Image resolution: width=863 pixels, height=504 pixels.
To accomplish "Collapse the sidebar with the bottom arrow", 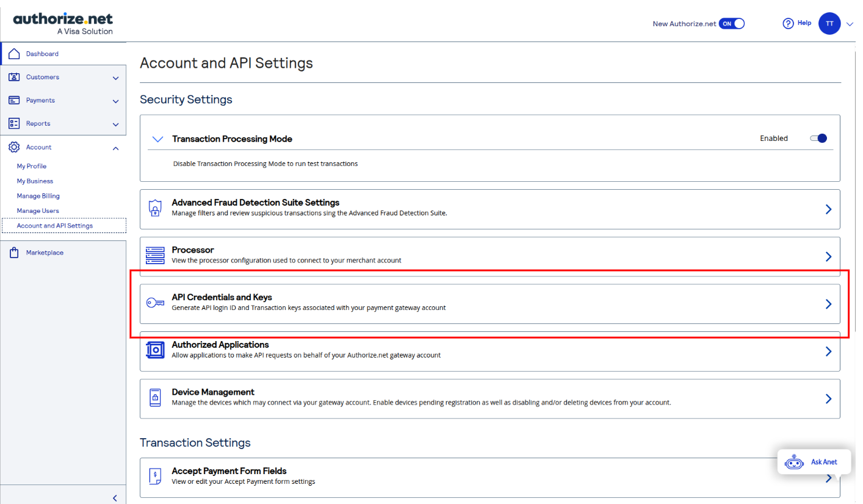I will (115, 498).
